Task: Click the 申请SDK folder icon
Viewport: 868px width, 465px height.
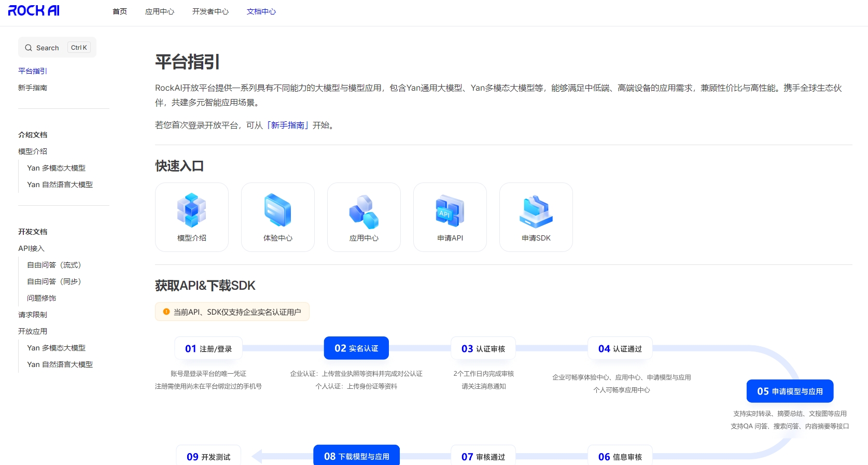Action: point(536,212)
